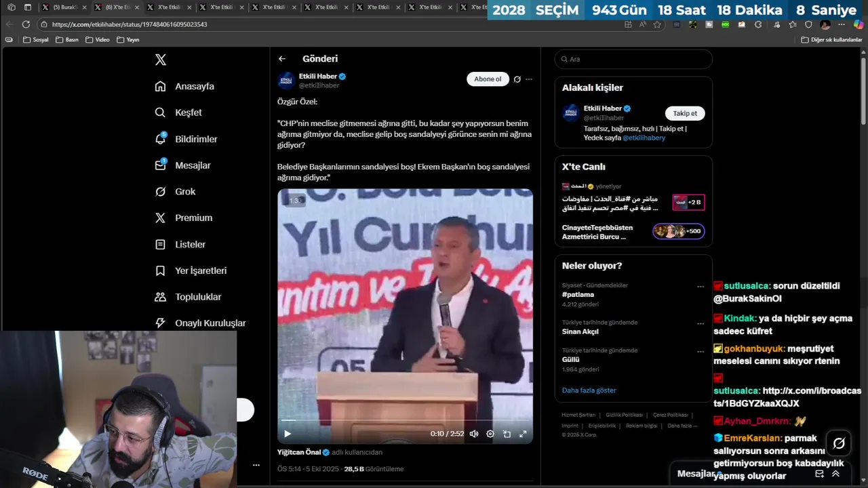Click the Ara search field

coord(633,59)
